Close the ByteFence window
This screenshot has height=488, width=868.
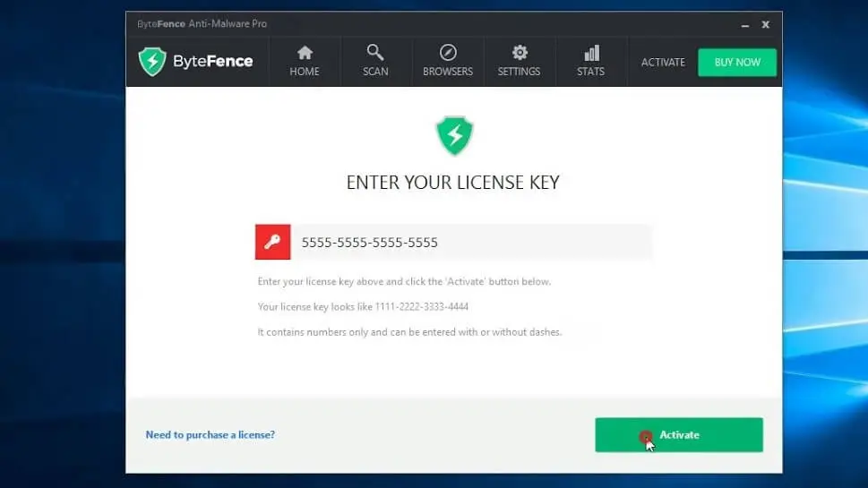click(766, 24)
